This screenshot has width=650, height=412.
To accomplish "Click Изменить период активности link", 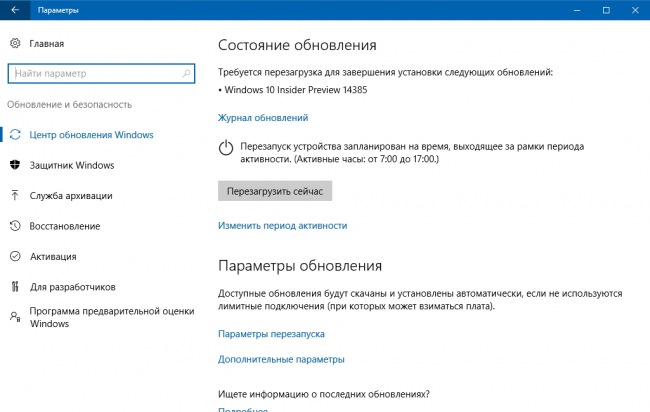I will coord(282,225).
